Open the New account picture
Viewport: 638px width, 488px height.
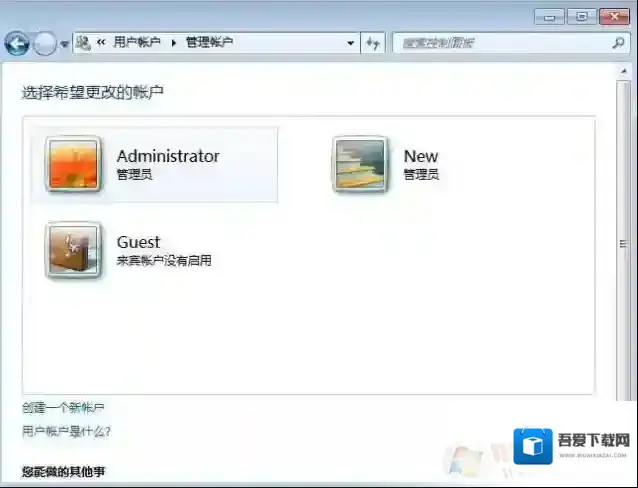point(360,164)
